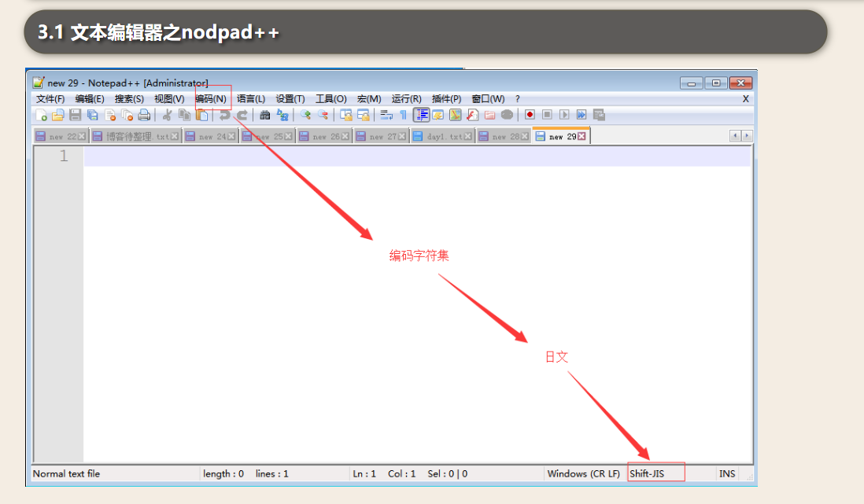
Task: Click the INS indicator in status bar
Action: click(x=727, y=473)
